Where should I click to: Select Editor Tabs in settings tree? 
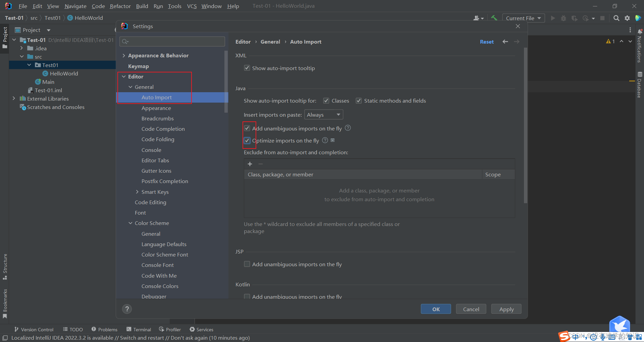click(x=155, y=160)
